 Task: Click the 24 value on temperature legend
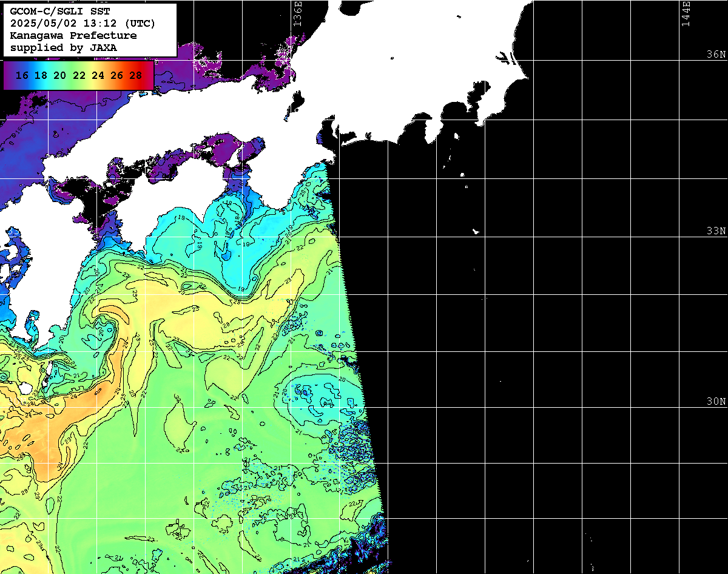98,75
